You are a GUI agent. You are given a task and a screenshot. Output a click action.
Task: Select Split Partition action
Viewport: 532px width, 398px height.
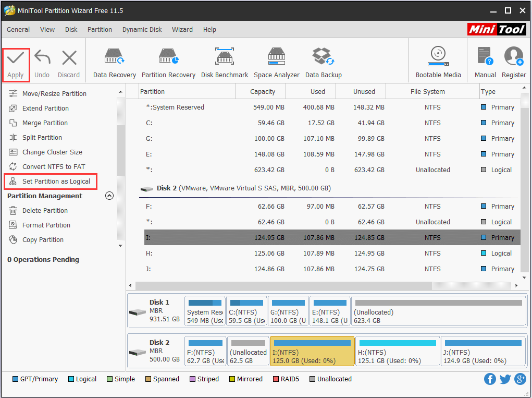[35, 137]
